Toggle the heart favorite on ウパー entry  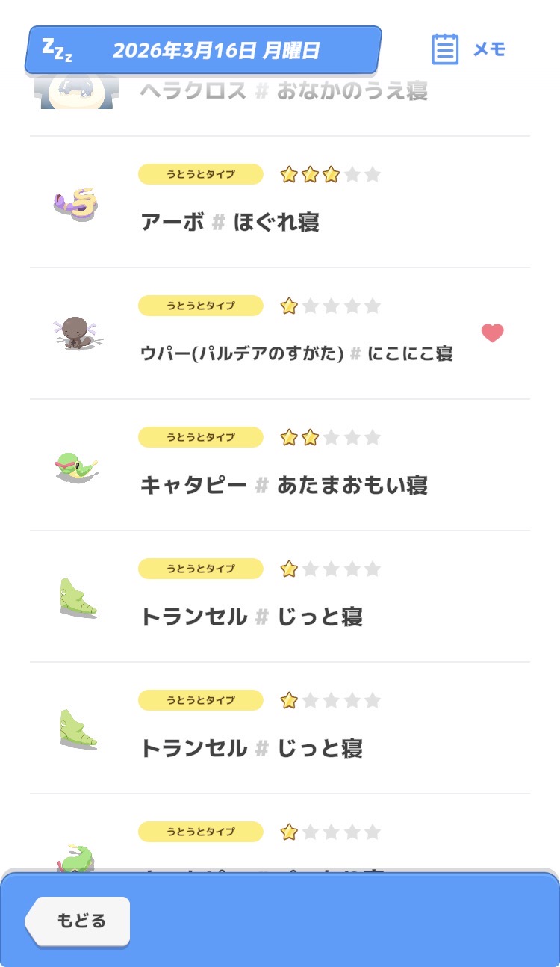click(x=492, y=333)
